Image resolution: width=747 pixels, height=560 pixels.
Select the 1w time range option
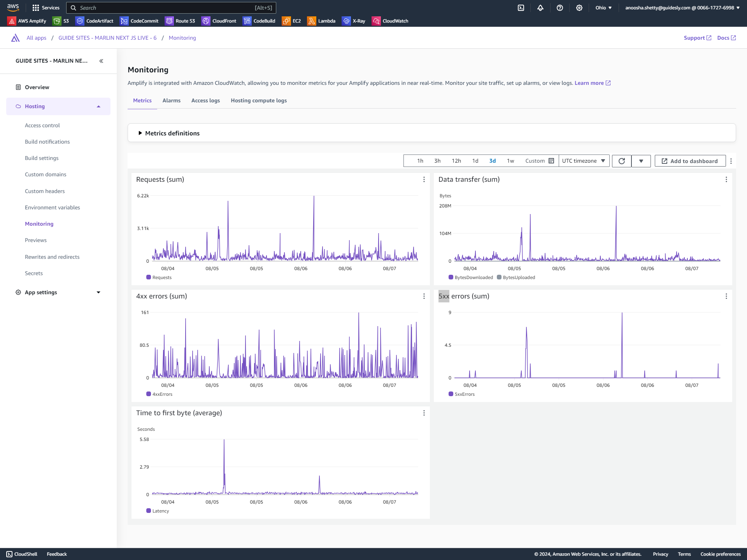[x=510, y=161]
